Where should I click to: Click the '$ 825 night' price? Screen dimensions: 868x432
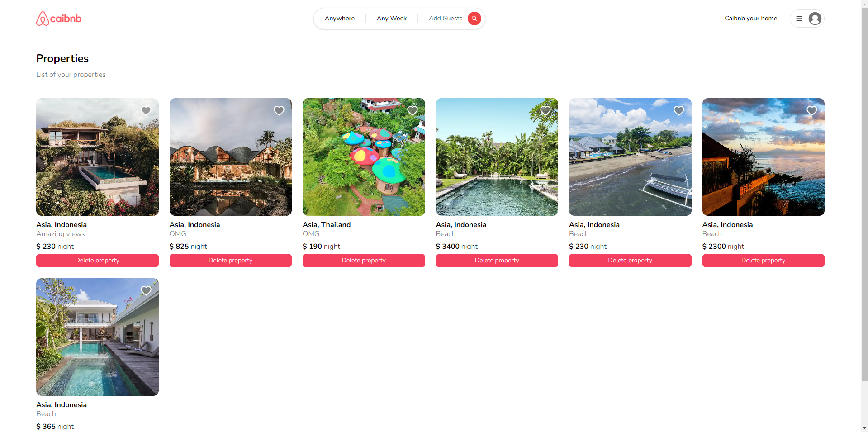[x=188, y=247]
